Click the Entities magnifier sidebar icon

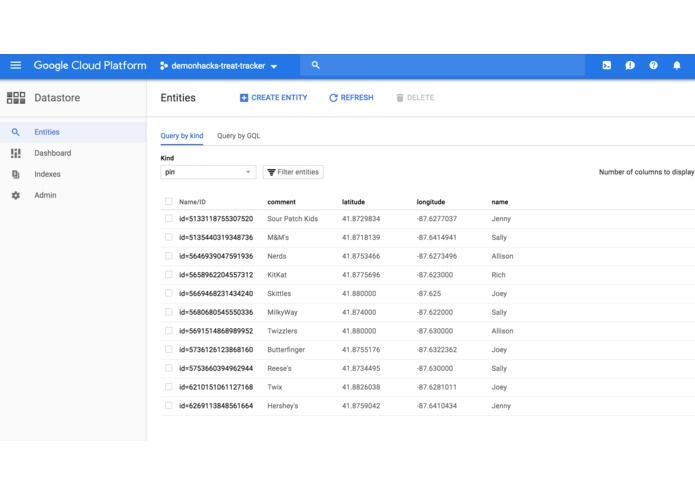click(16, 132)
